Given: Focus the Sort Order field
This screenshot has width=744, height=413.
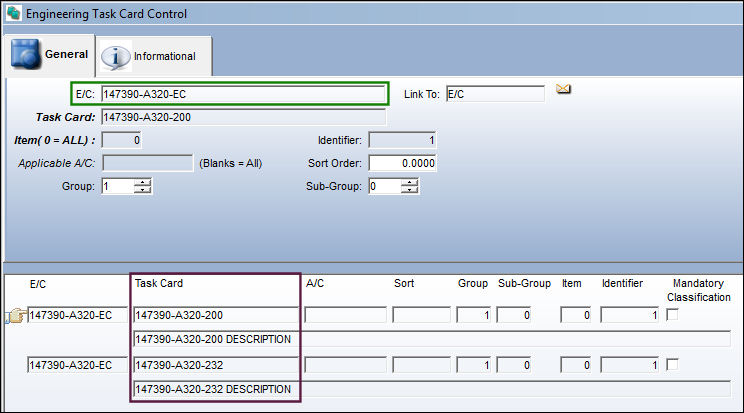Looking at the screenshot, I should coord(402,163).
